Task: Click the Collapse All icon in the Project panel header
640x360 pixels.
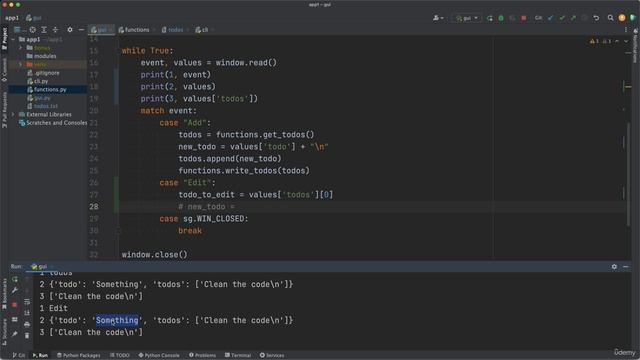Action: pos(55,30)
